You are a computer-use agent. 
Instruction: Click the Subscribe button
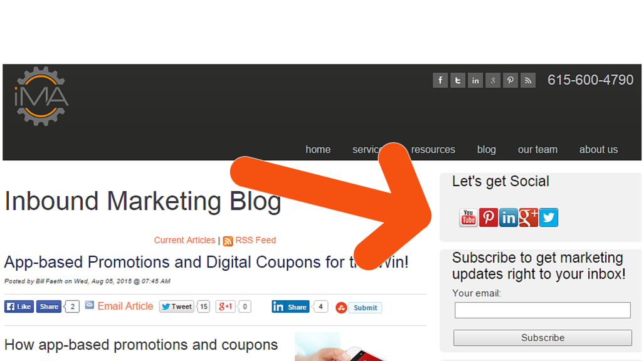tap(542, 338)
